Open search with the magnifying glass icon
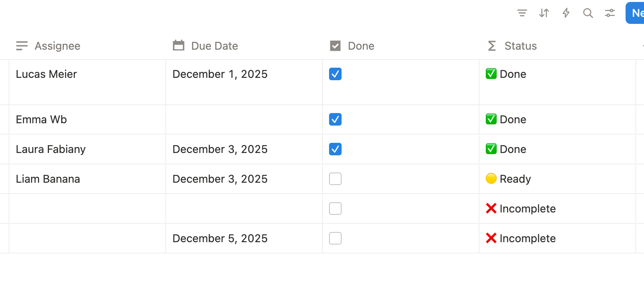 (x=588, y=13)
